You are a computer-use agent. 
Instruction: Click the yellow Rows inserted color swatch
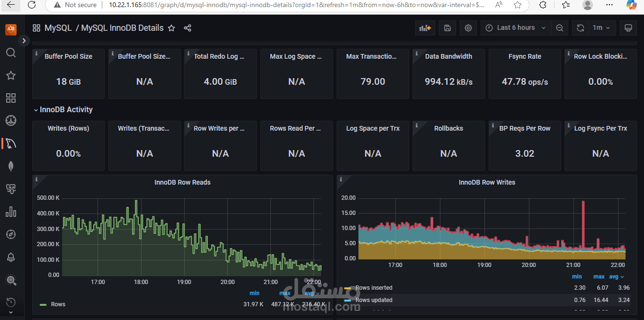[348, 288]
